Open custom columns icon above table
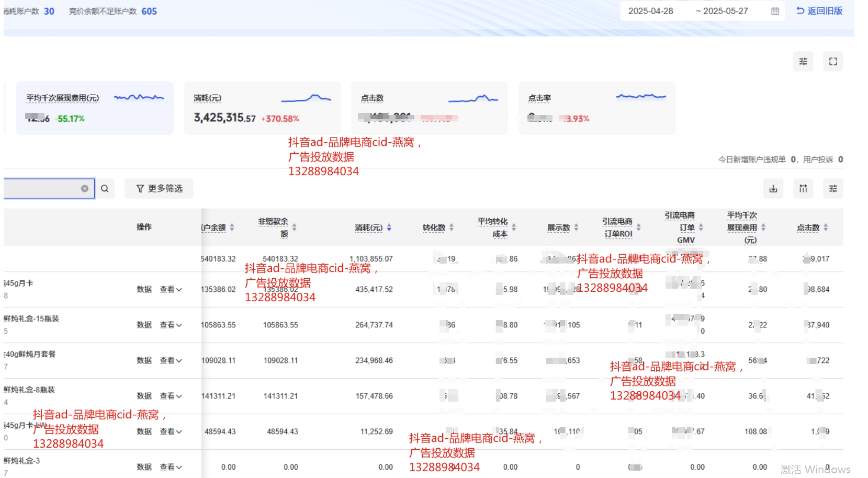 [x=803, y=188]
